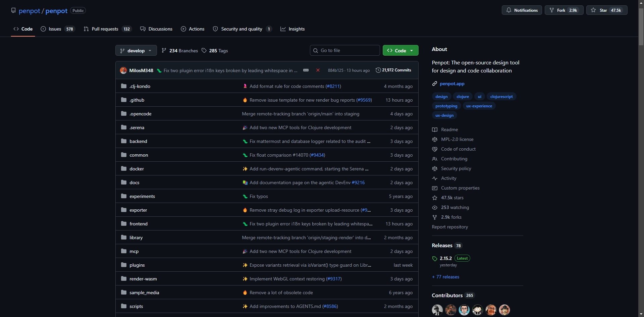Click the link icon beside penpot.app

pyautogui.click(x=435, y=84)
